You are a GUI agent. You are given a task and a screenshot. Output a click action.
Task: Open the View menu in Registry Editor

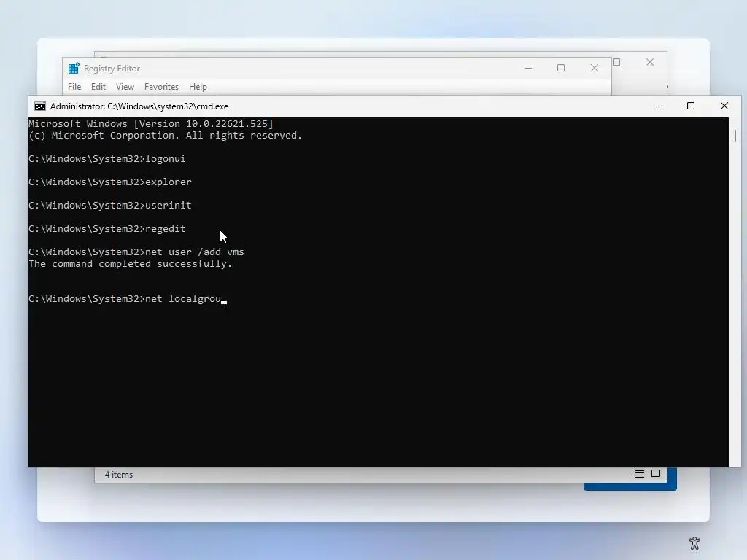(x=125, y=87)
